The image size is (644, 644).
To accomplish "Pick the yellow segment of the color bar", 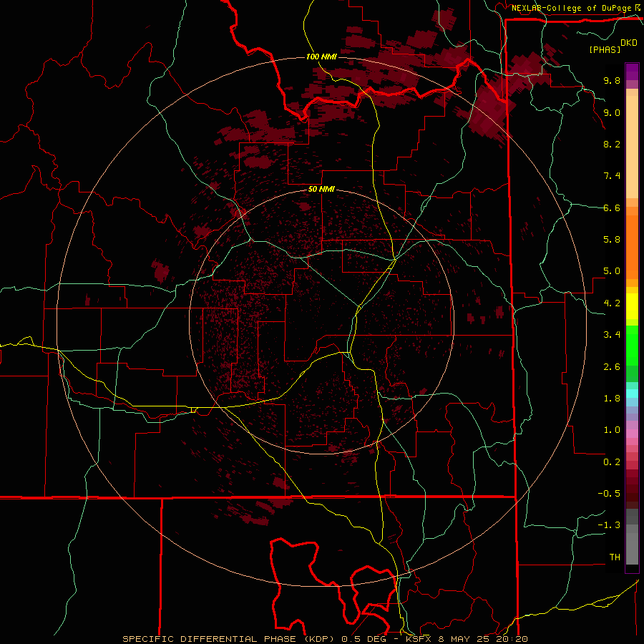I will pyautogui.click(x=632, y=306).
